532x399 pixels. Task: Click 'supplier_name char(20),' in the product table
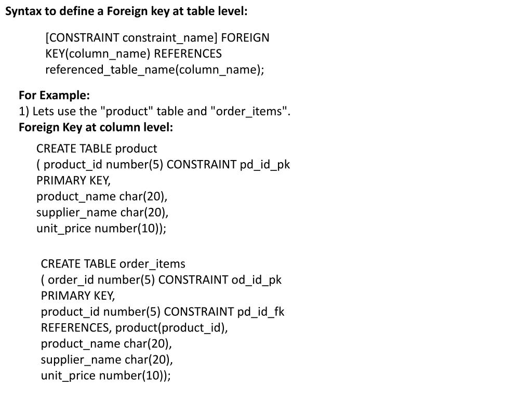tap(102, 212)
